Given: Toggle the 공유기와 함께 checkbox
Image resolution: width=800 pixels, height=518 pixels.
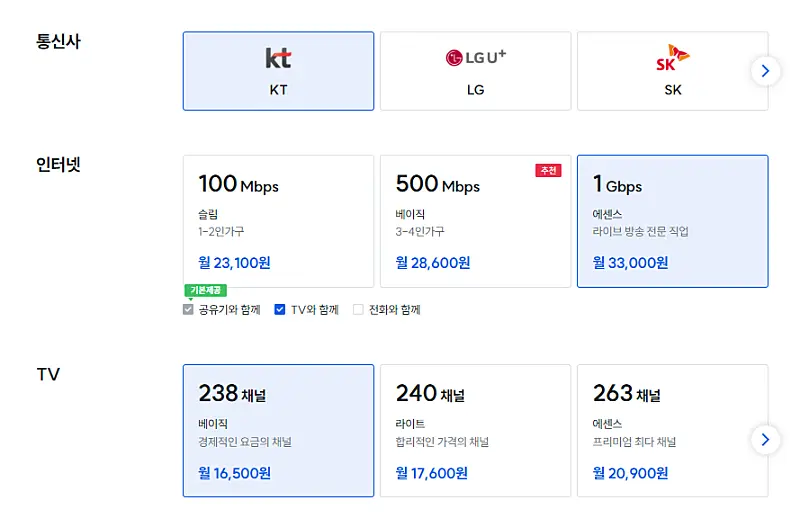Looking at the screenshot, I should pyautogui.click(x=189, y=310).
